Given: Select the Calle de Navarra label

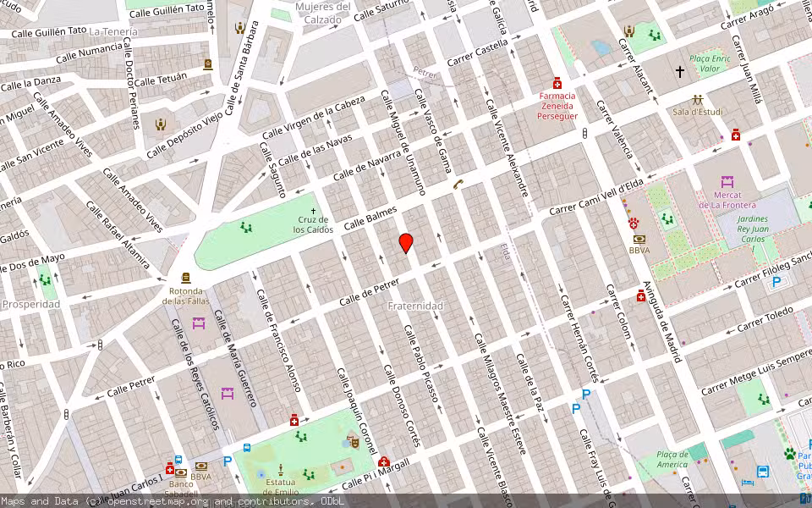Looking at the screenshot, I should pyautogui.click(x=366, y=165).
